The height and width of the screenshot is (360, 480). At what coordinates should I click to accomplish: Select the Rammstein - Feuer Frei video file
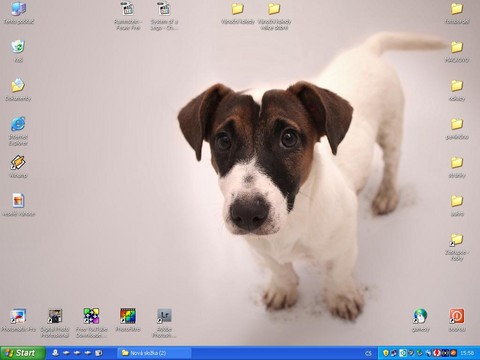[128, 9]
